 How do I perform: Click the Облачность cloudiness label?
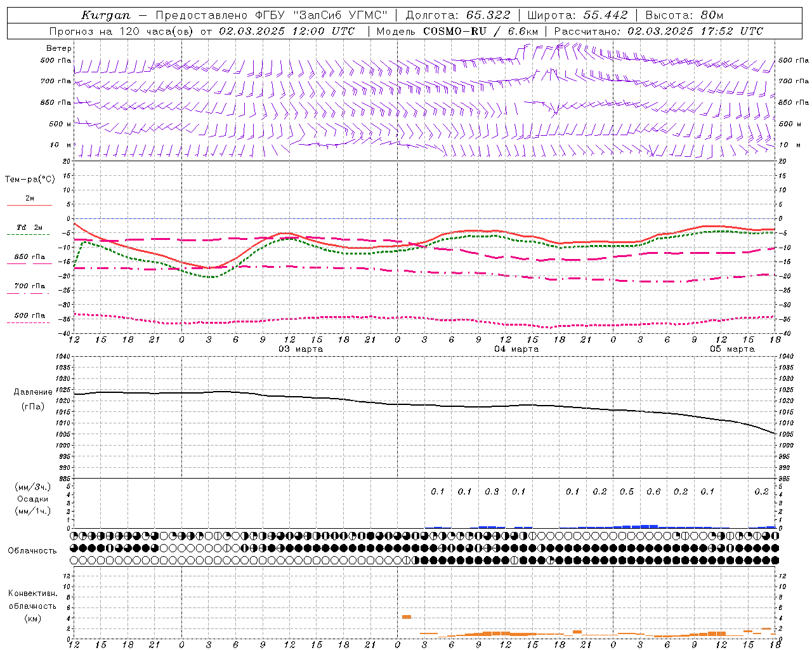[x=32, y=550]
